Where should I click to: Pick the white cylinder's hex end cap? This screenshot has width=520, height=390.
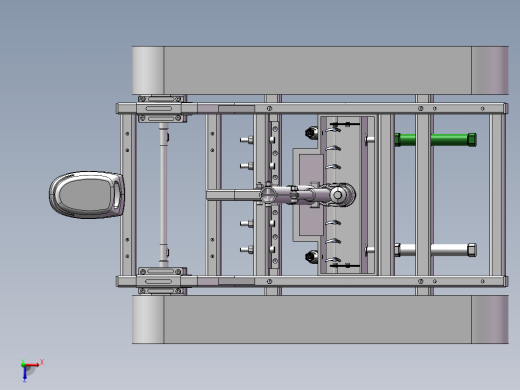click(472, 250)
